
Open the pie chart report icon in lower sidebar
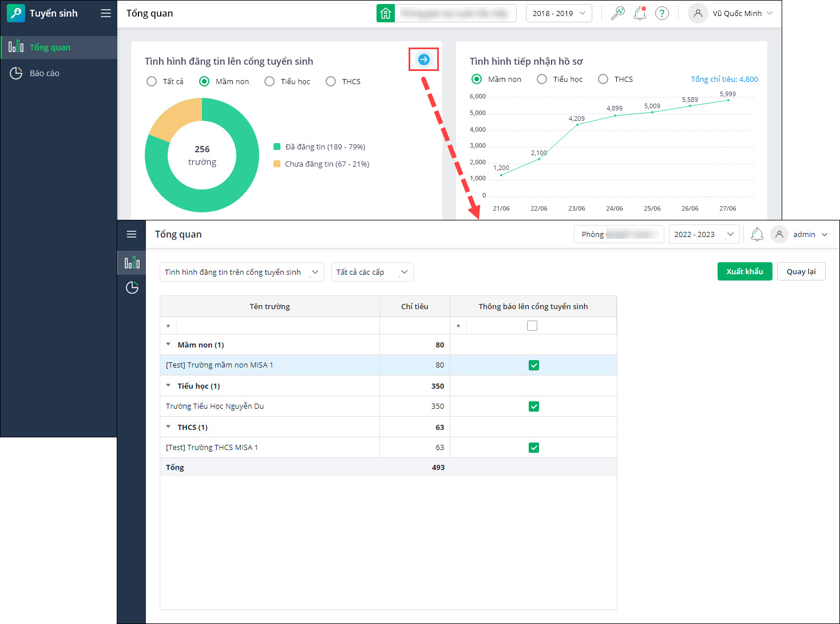(132, 287)
